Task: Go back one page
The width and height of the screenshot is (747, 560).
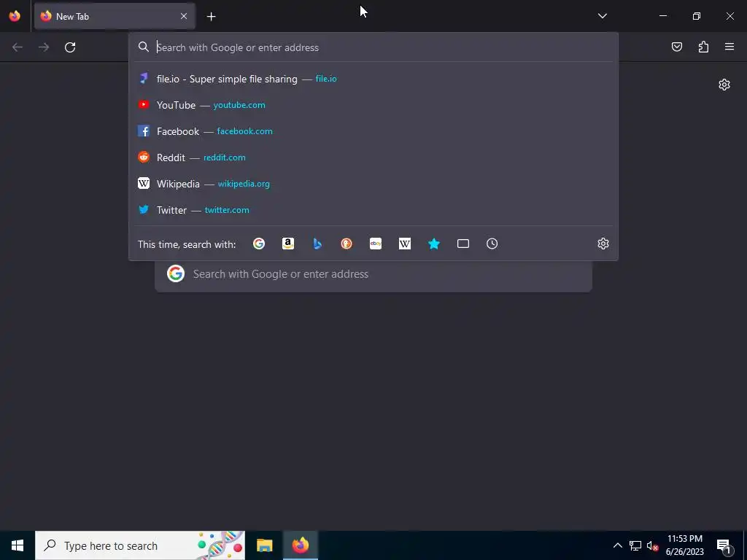Action: tap(18, 47)
